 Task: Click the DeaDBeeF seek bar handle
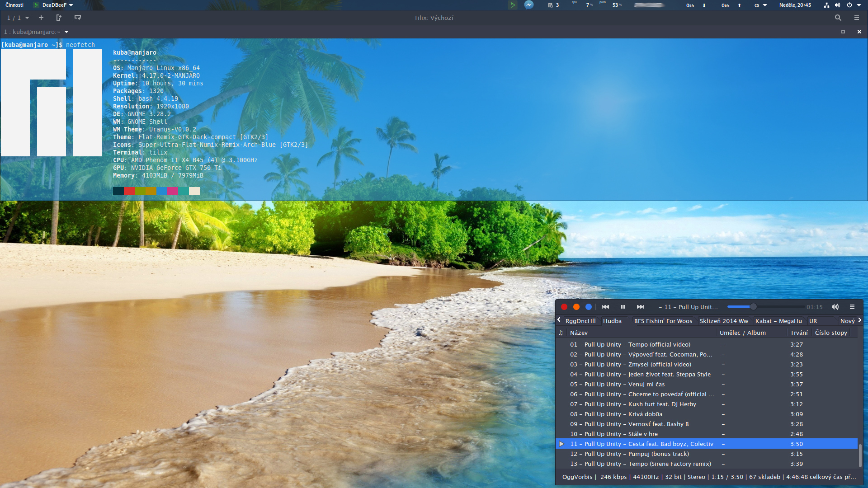pyautogui.click(x=753, y=307)
